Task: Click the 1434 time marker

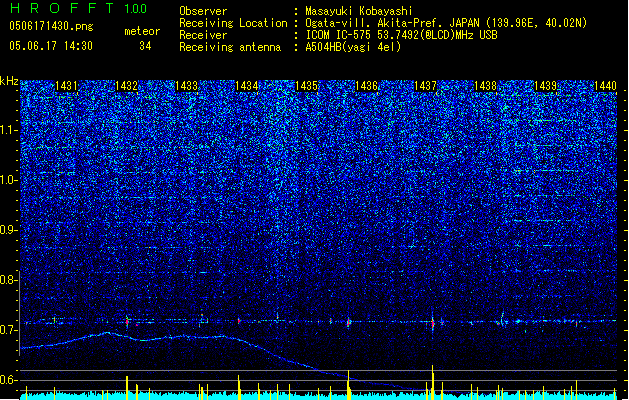Action: pyautogui.click(x=246, y=86)
